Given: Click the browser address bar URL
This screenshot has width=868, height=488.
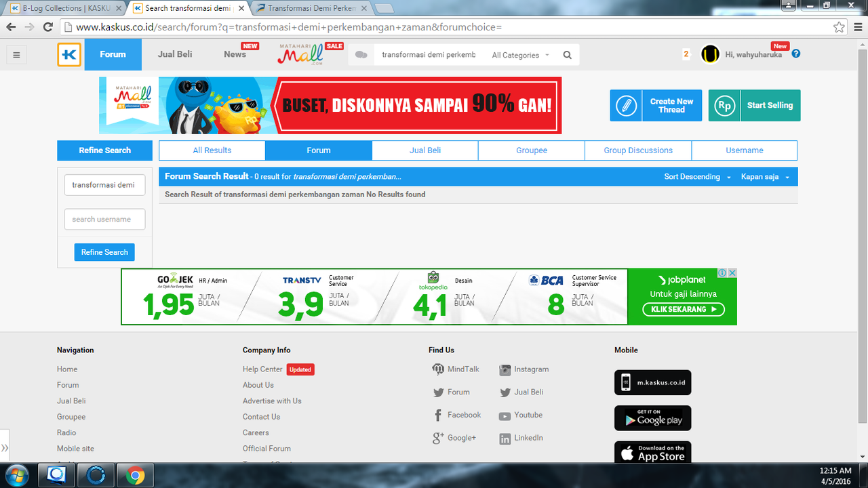Looking at the screenshot, I should 448,27.
